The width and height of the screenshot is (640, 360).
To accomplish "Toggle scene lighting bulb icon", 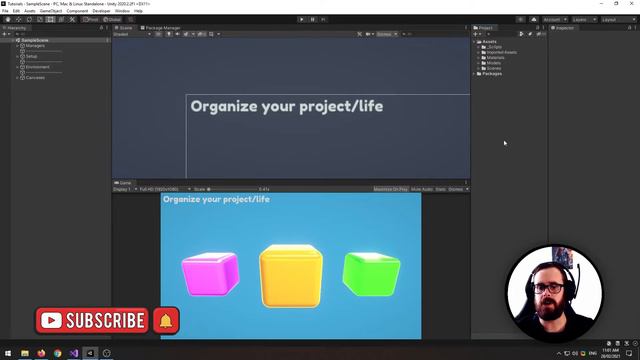I will click(x=169, y=34).
